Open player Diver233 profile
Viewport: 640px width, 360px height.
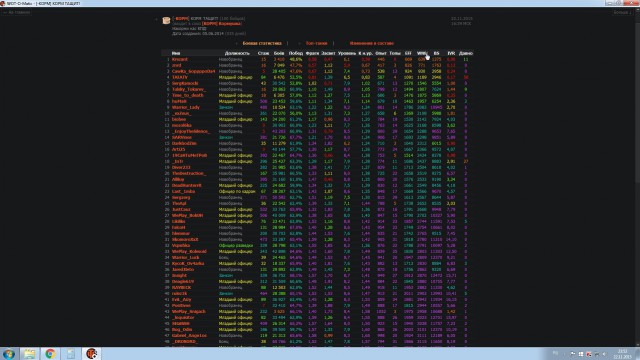(181, 167)
